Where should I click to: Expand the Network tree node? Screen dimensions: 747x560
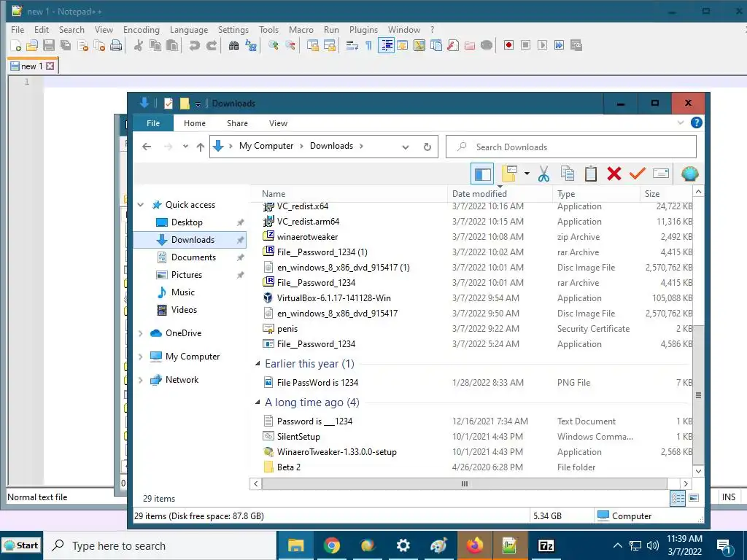(141, 380)
